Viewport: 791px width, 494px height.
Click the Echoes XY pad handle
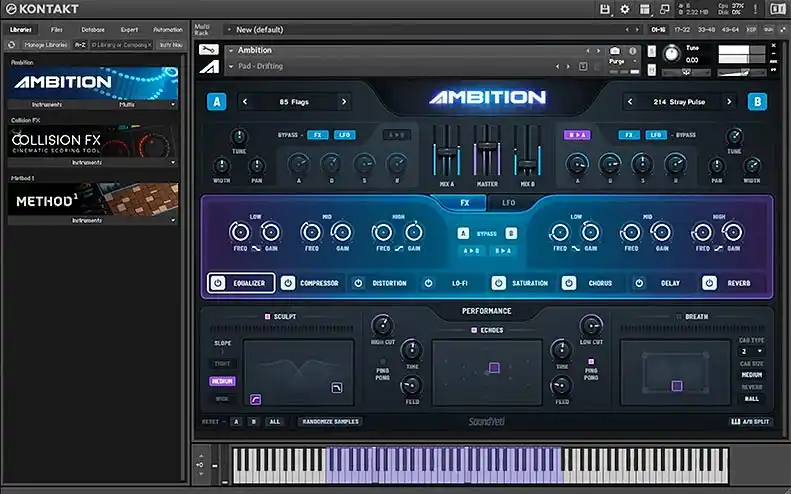494,367
